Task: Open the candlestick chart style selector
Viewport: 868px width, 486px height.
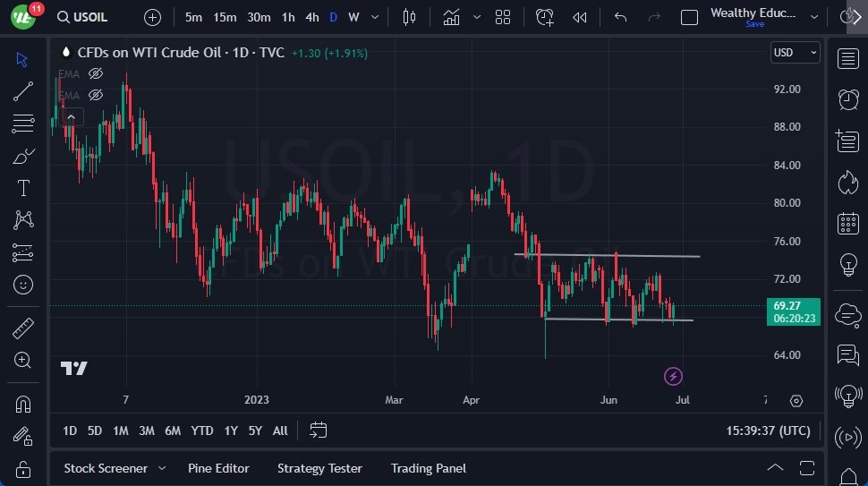Action: click(410, 17)
